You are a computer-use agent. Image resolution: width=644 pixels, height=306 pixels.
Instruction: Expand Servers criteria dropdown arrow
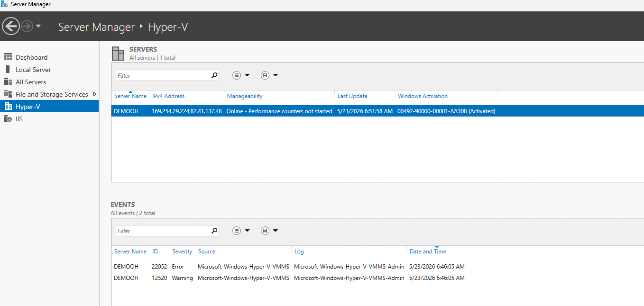click(x=247, y=75)
